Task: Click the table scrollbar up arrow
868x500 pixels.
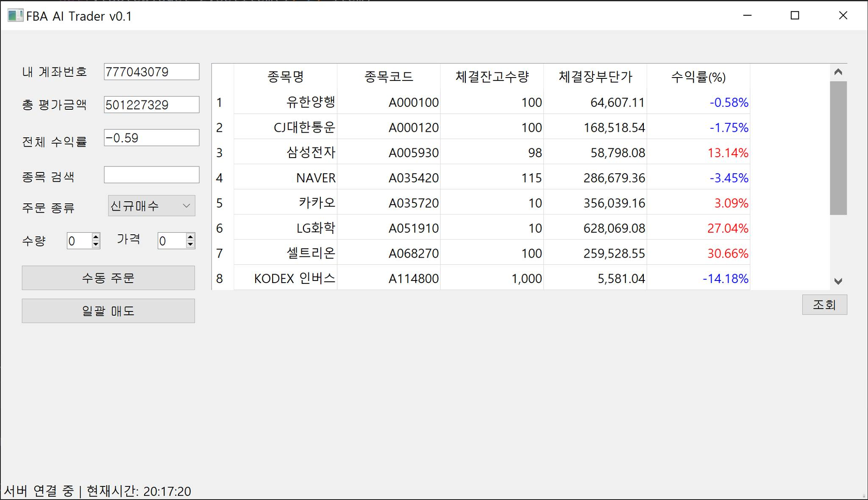Action: pos(838,72)
